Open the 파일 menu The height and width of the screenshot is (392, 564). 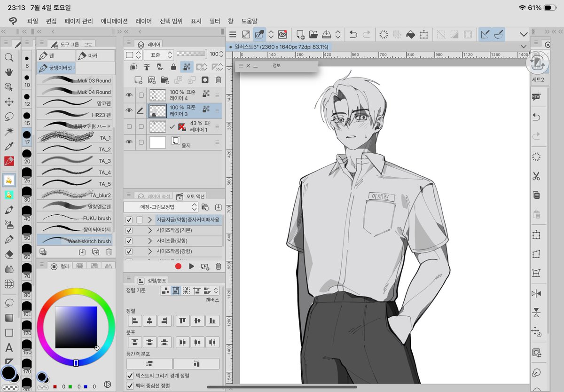coord(32,21)
